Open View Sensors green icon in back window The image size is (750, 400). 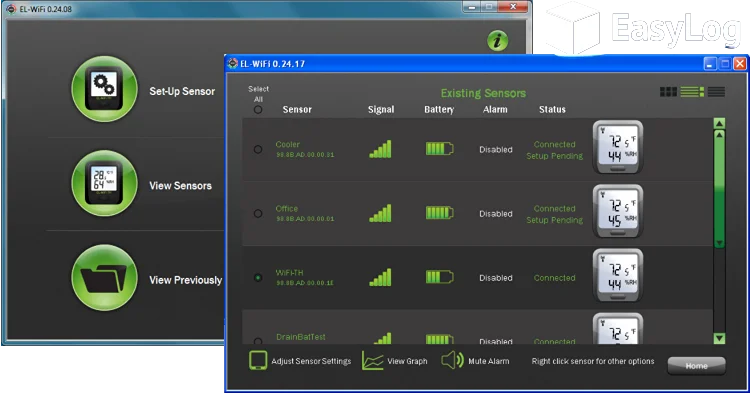point(104,184)
